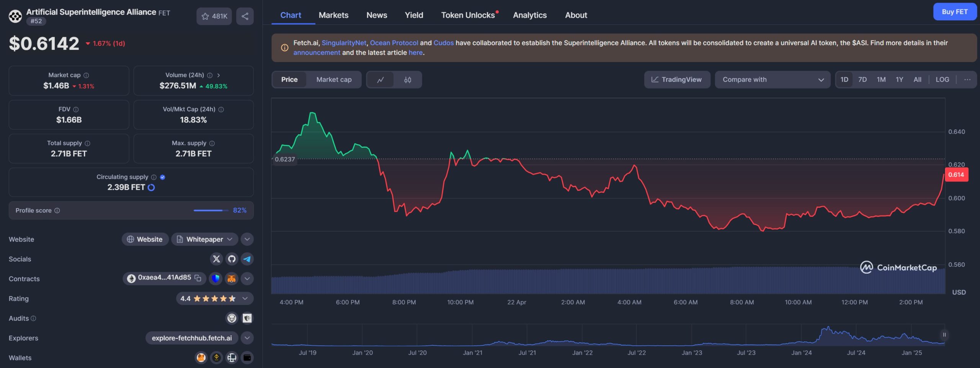The width and height of the screenshot is (980, 368).
Task: Click the Profile score progress bar
Action: point(211,210)
